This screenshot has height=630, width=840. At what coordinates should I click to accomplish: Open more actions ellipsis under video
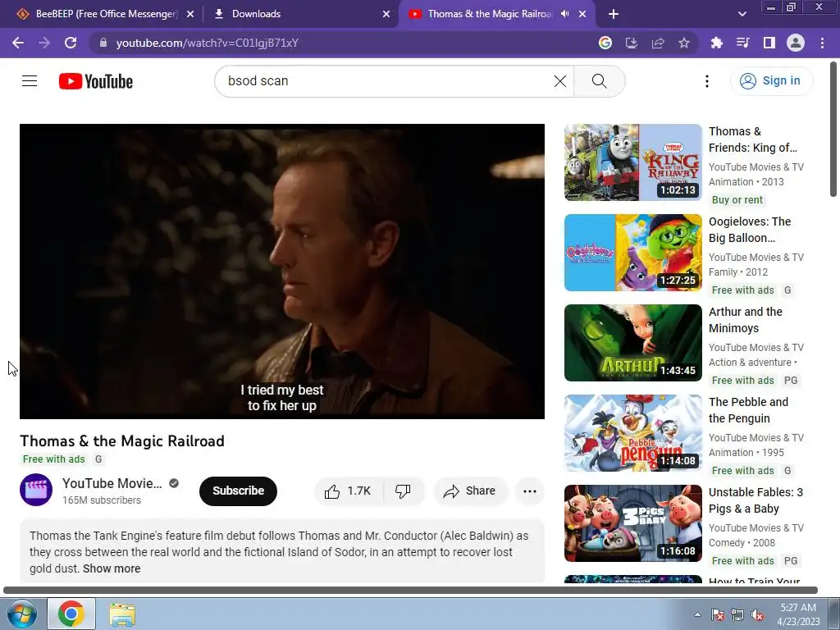click(x=529, y=491)
